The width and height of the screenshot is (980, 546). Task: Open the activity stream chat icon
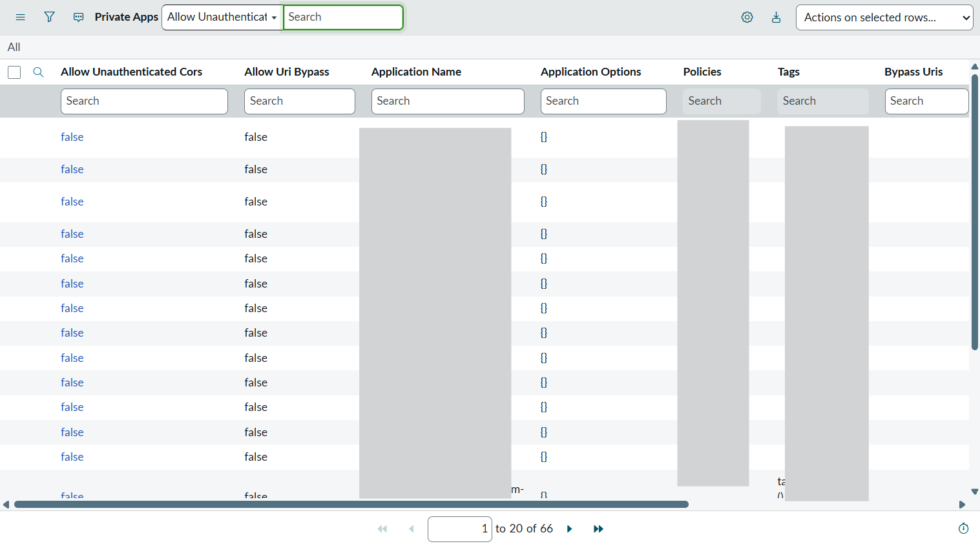78,17
